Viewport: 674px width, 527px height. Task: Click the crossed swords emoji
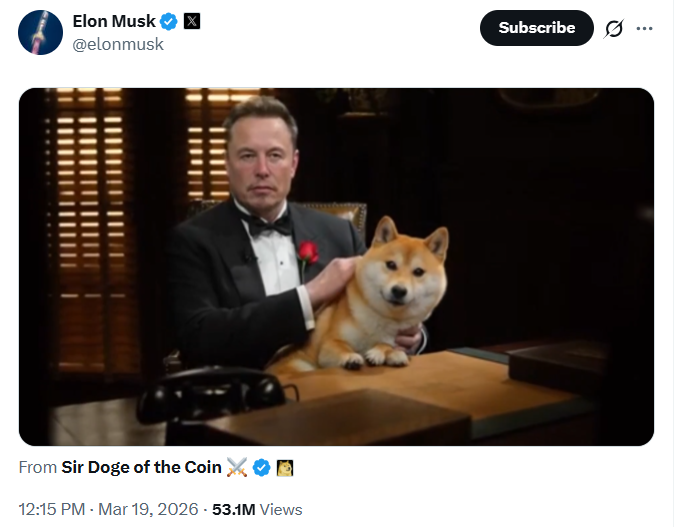click(237, 467)
